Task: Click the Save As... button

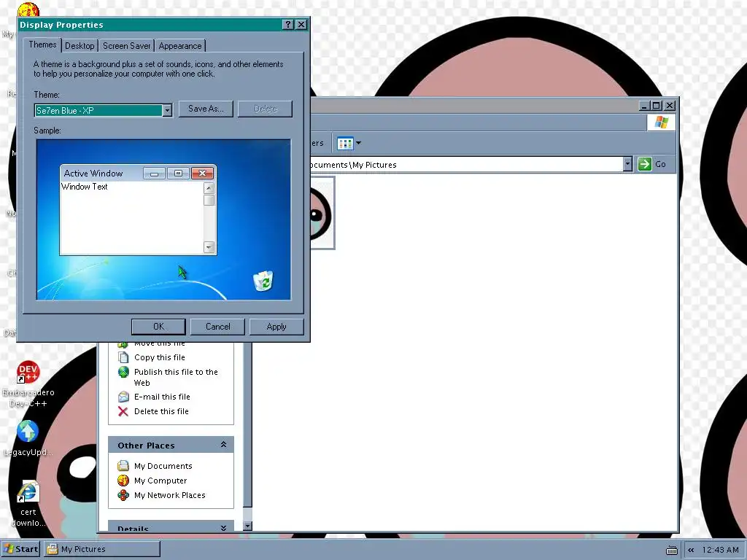Action: (206, 109)
